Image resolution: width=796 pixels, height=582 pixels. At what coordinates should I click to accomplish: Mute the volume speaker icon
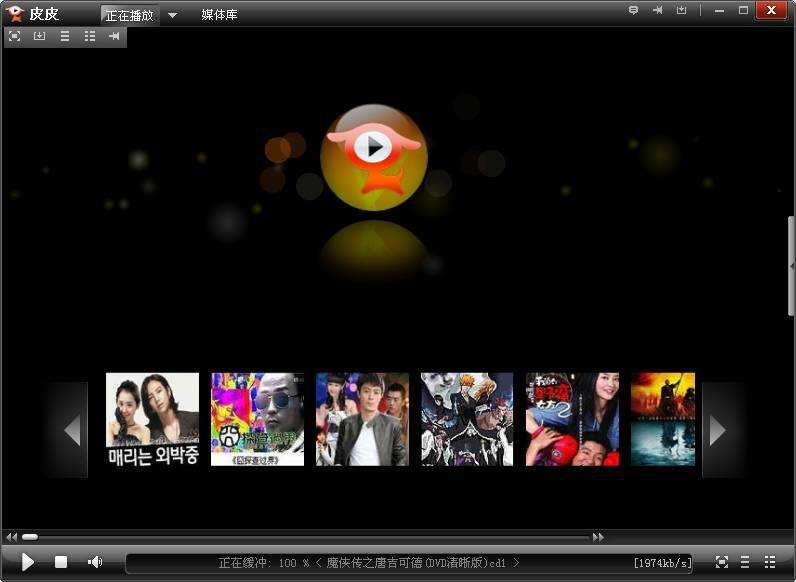95,562
